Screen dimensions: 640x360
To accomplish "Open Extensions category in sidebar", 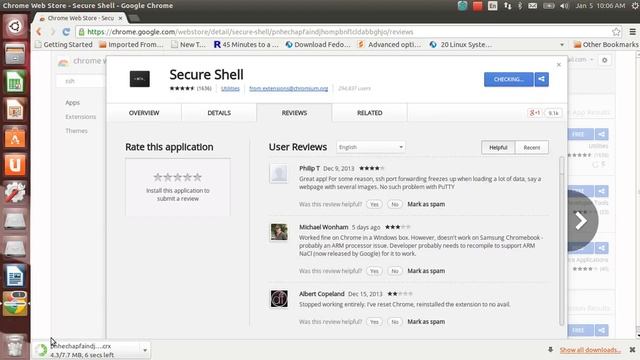I will click(81, 117).
